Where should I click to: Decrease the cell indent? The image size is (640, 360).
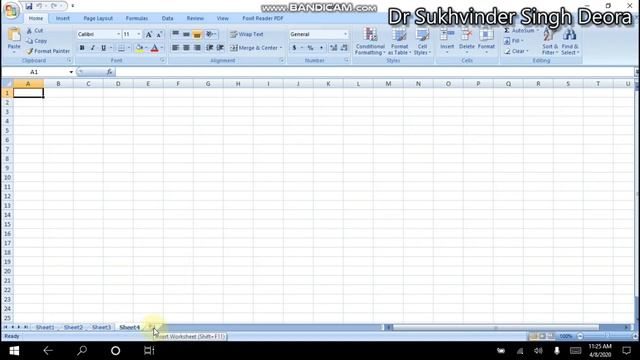pyautogui.click(x=209, y=48)
